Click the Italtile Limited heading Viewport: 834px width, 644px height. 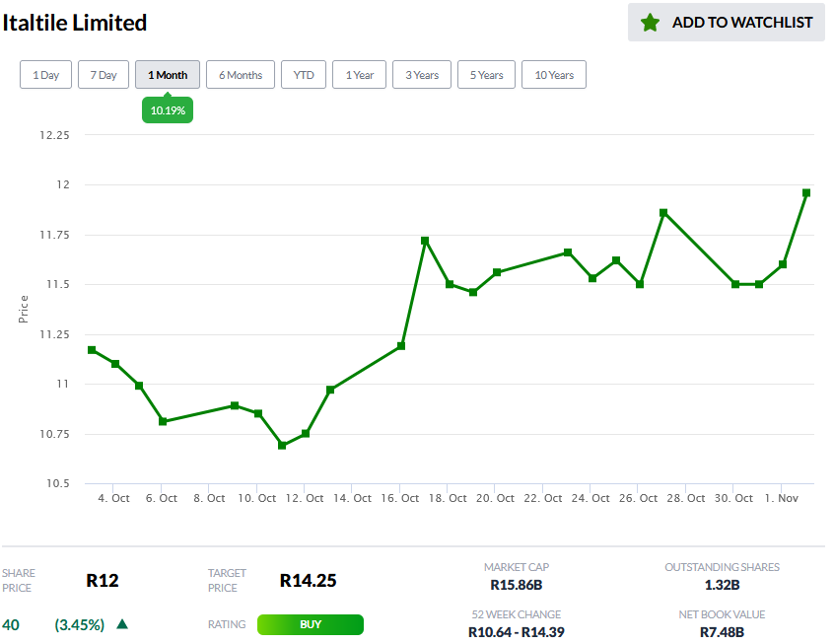coord(75,23)
